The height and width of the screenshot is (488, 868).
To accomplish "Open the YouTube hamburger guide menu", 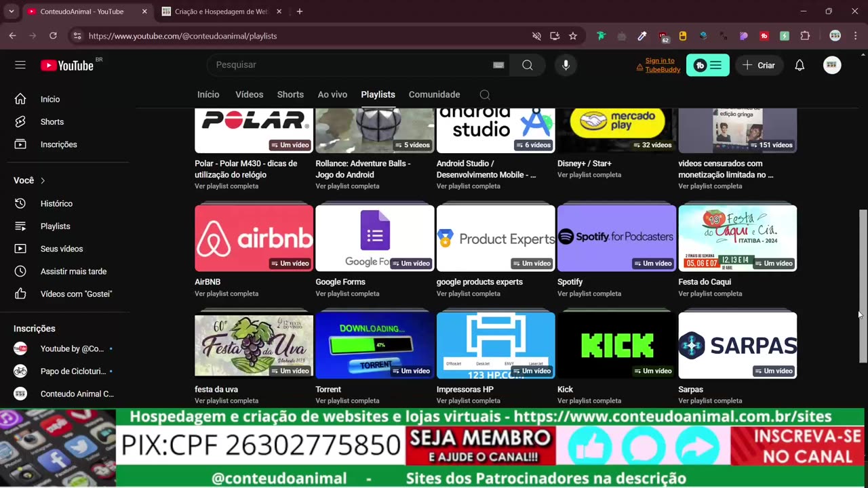I will click(20, 65).
